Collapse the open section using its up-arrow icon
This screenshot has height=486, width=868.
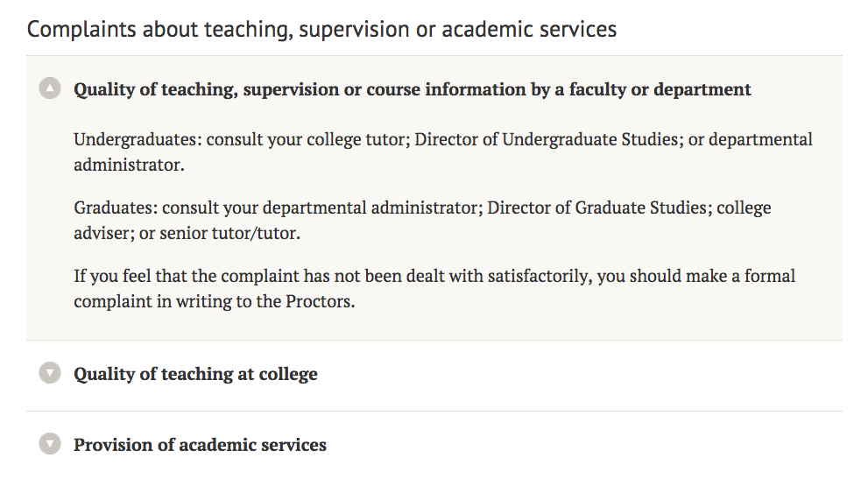point(51,88)
